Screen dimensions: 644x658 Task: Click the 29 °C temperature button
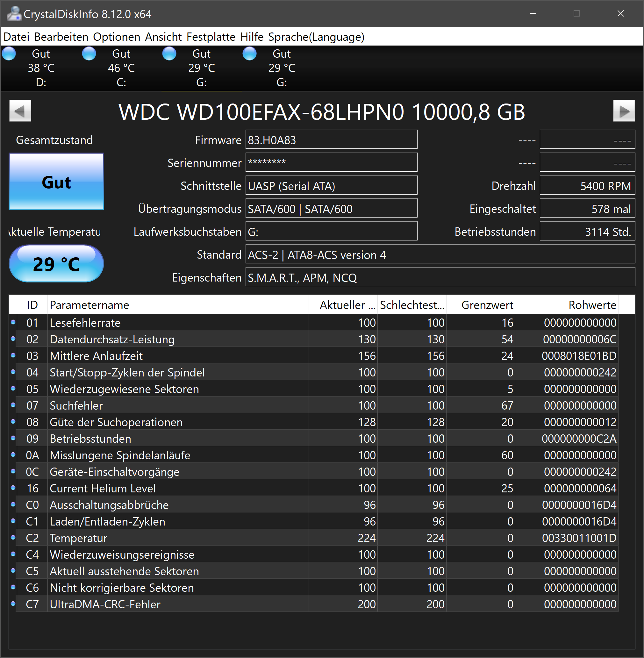(x=56, y=264)
